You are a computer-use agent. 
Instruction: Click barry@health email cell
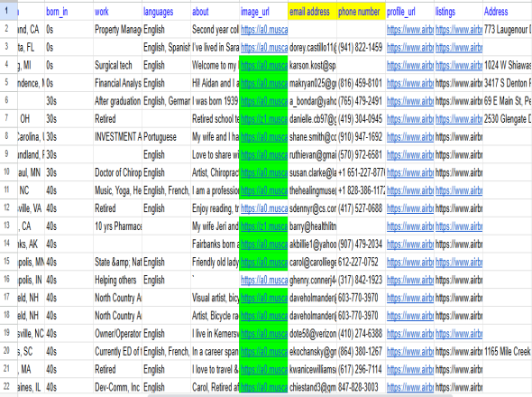coord(312,226)
